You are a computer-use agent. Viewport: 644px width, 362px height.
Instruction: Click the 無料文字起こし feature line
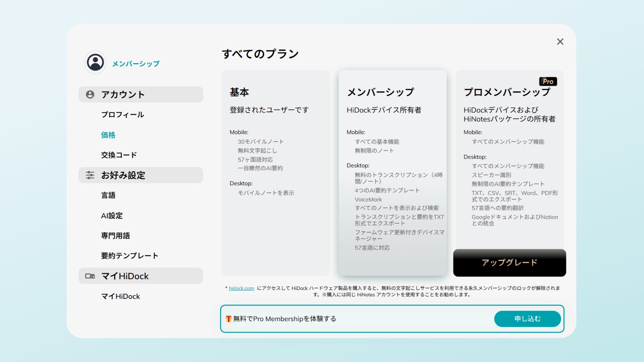click(257, 151)
